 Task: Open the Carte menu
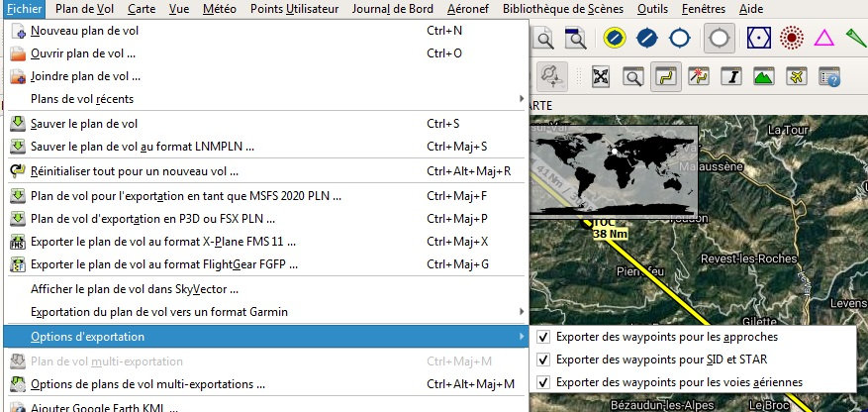coord(142,9)
